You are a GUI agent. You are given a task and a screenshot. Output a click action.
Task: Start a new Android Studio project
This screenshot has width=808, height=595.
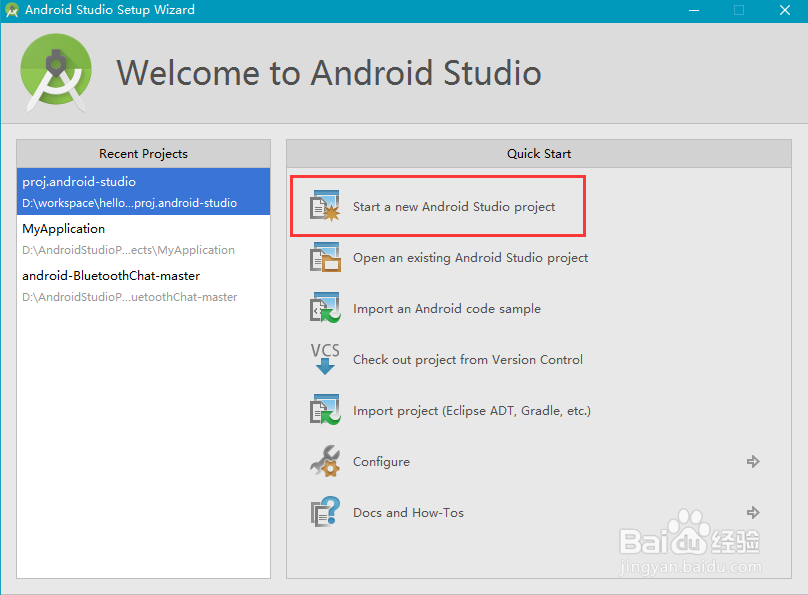(x=454, y=207)
